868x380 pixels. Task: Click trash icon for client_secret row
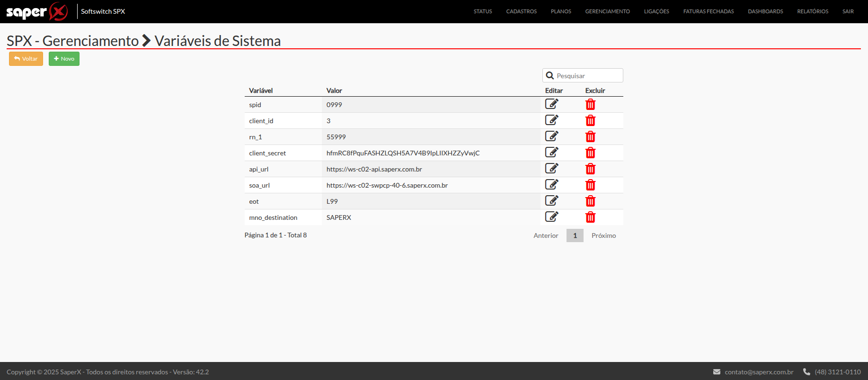[x=590, y=153]
